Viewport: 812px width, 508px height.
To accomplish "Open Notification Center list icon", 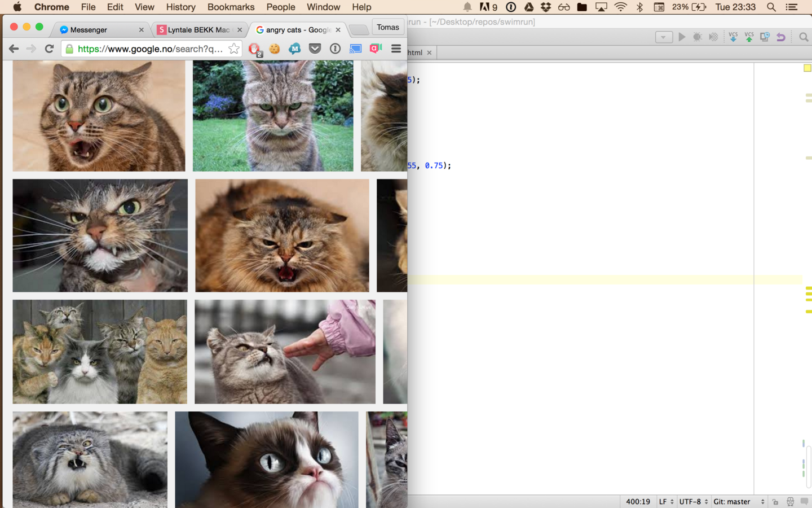I will tap(792, 7).
